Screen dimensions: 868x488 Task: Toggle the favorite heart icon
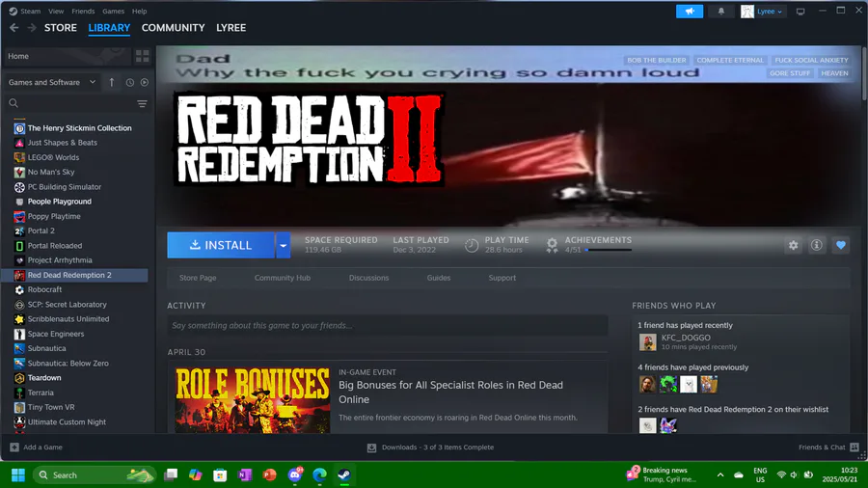pyautogui.click(x=841, y=245)
